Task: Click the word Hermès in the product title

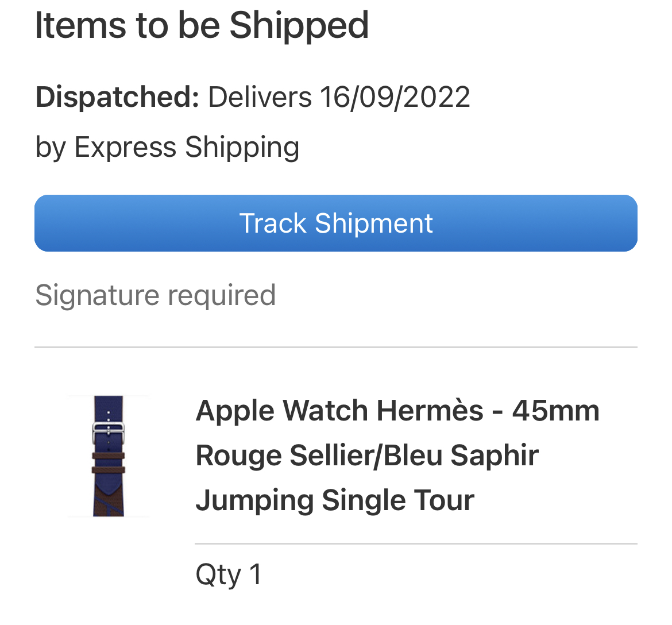Action: pyautogui.click(x=430, y=411)
